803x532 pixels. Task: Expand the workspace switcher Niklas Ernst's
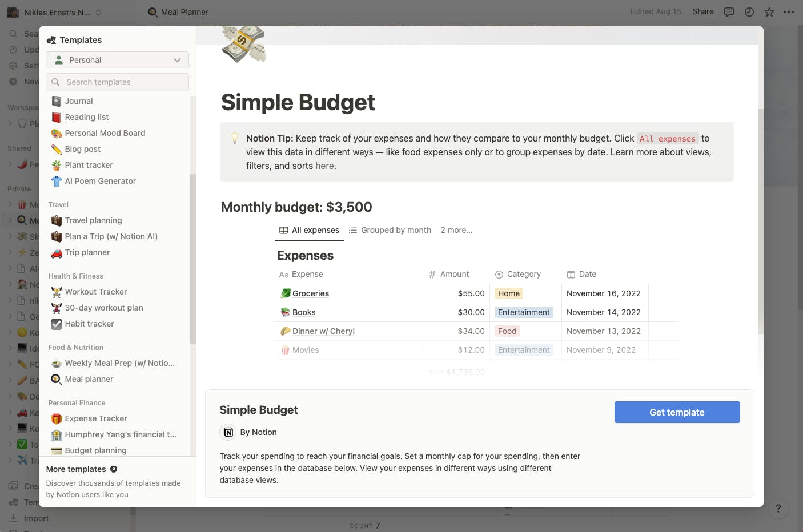click(54, 12)
